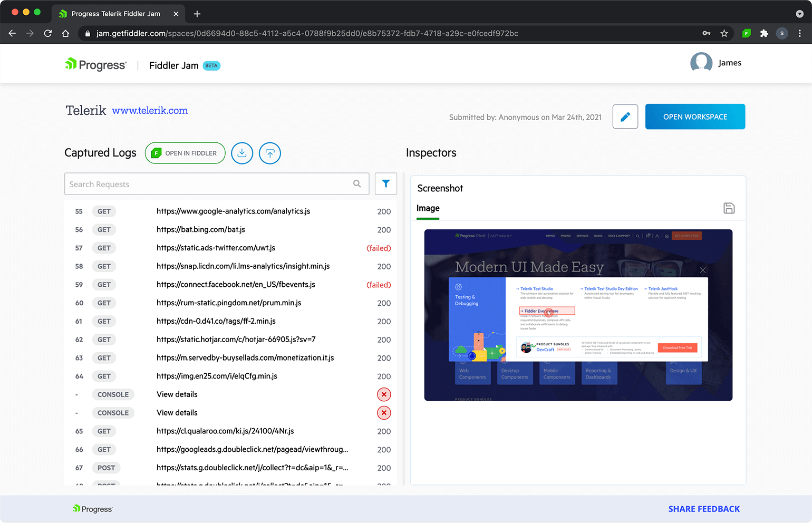Open the www.telerik.com link

pos(150,111)
